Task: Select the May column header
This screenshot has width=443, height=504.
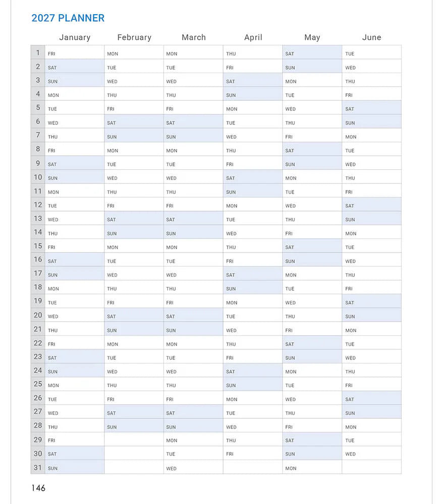Action: (x=312, y=37)
